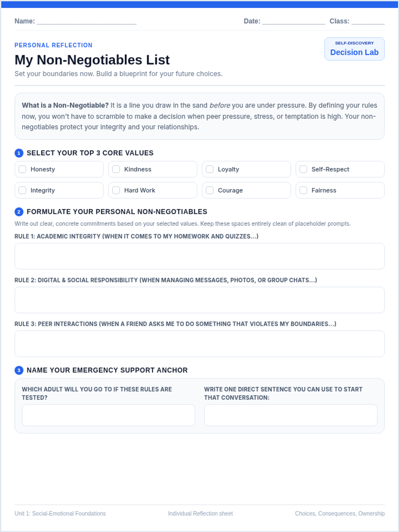Click the conversation starter sentence field
The width and height of the screenshot is (399, 532).
coord(291,415)
